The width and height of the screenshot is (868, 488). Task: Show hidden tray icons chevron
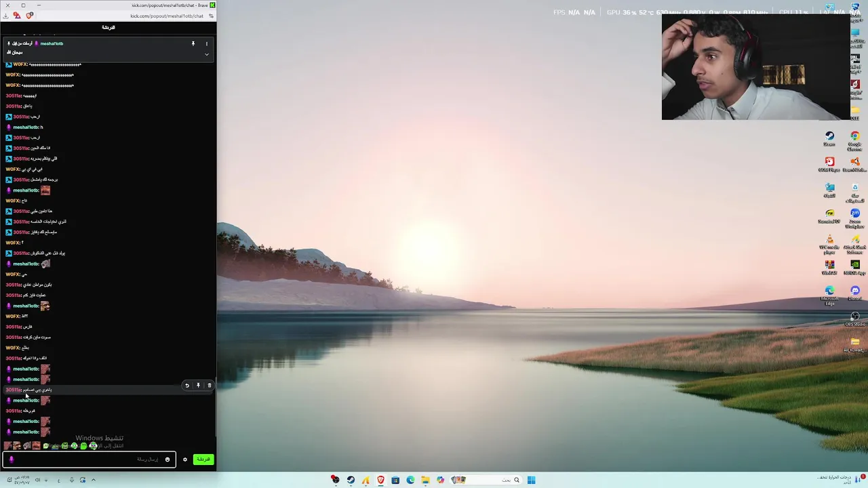click(x=94, y=480)
